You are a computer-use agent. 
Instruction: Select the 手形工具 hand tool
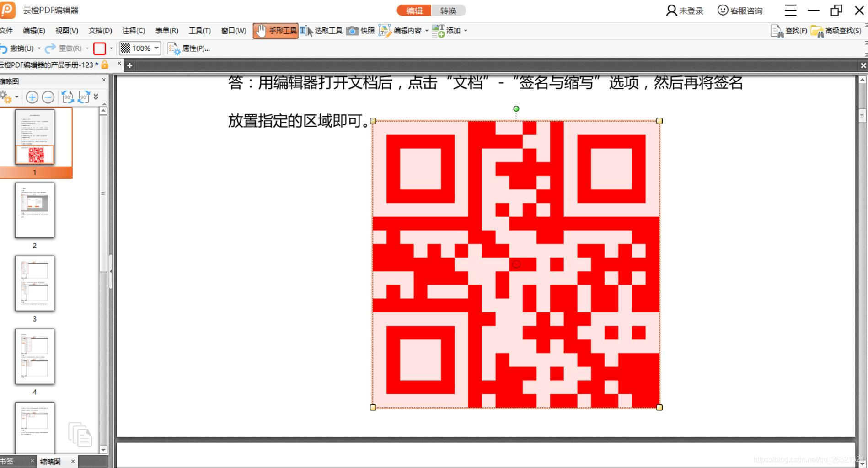click(276, 31)
